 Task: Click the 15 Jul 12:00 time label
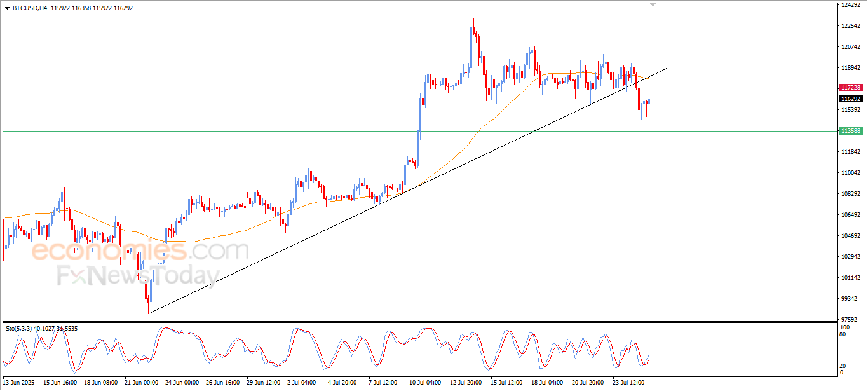click(x=508, y=383)
